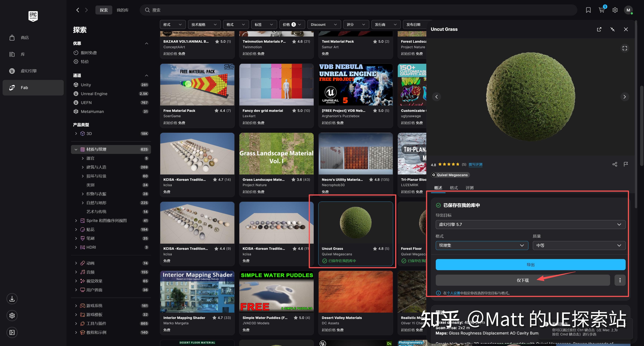Share the Uncut Grass asset
This screenshot has width=644, height=346.
615,164
